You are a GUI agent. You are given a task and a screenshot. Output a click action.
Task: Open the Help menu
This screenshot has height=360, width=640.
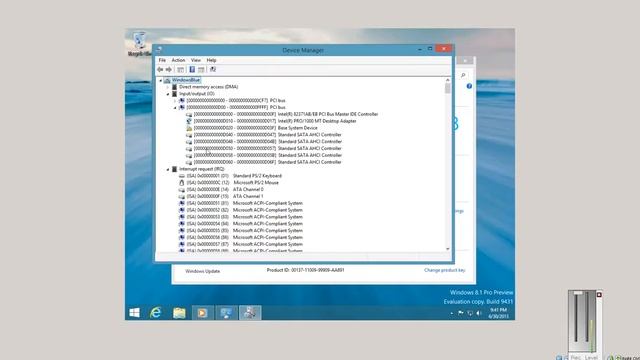[x=211, y=60]
